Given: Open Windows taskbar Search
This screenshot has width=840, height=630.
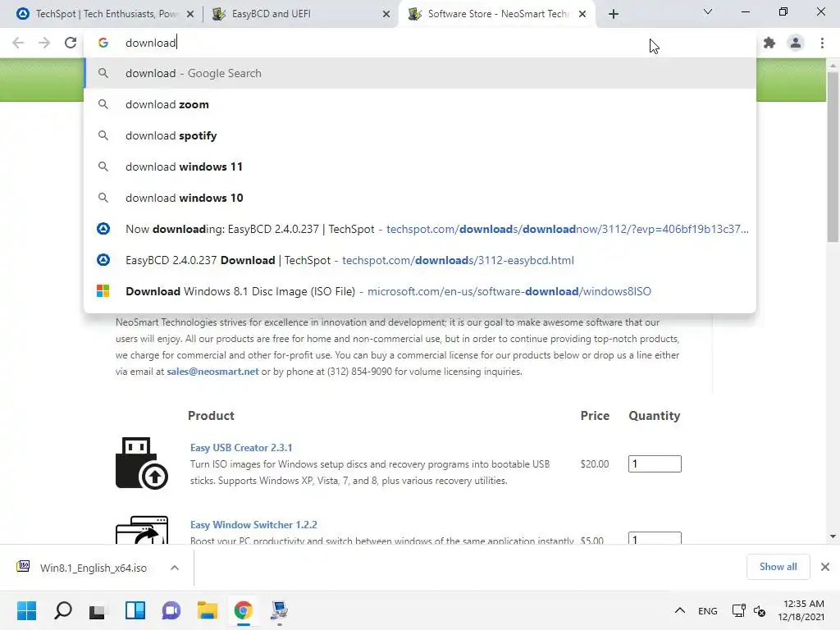Looking at the screenshot, I should click(63, 610).
